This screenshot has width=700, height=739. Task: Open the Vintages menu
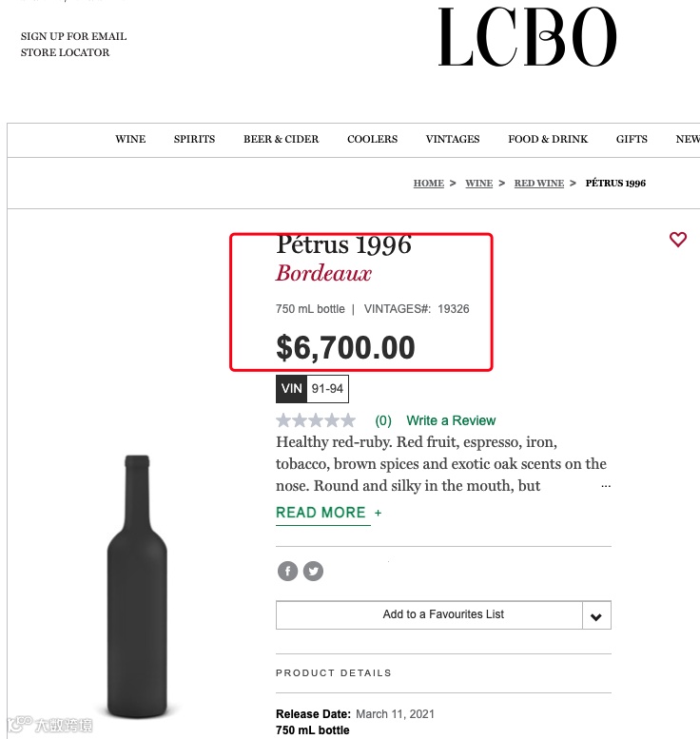(453, 139)
